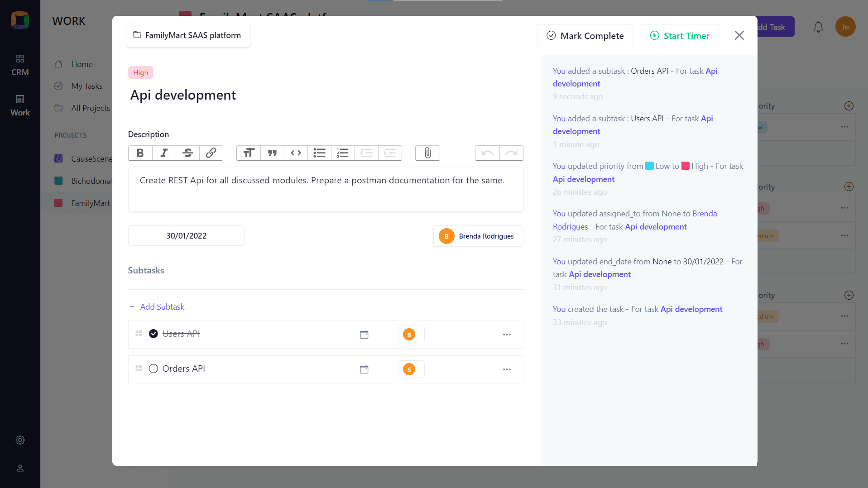
Task: Select Bichodomat project
Action: [x=84, y=181]
